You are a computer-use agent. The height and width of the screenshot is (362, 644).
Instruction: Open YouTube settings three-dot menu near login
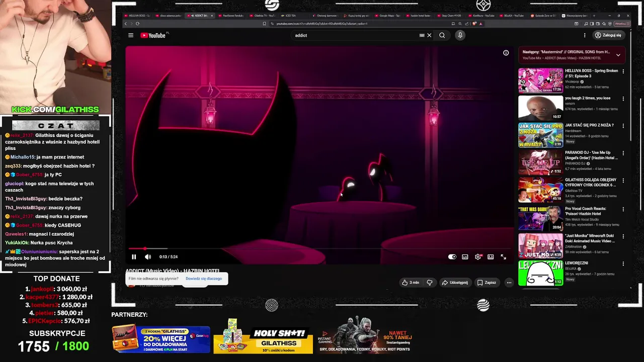(585, 35)
